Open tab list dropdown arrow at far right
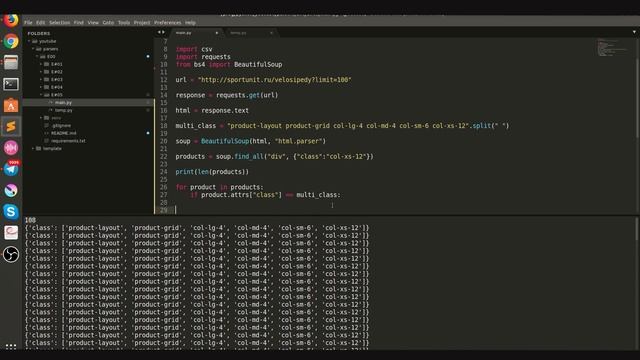The image size is (640, 360). pos(634,32)
